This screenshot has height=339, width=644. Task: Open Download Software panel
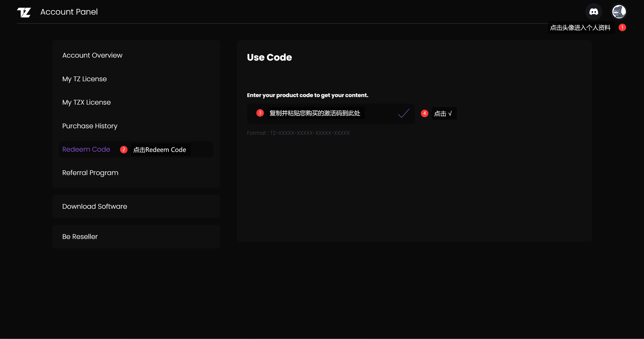pos(94,207)
